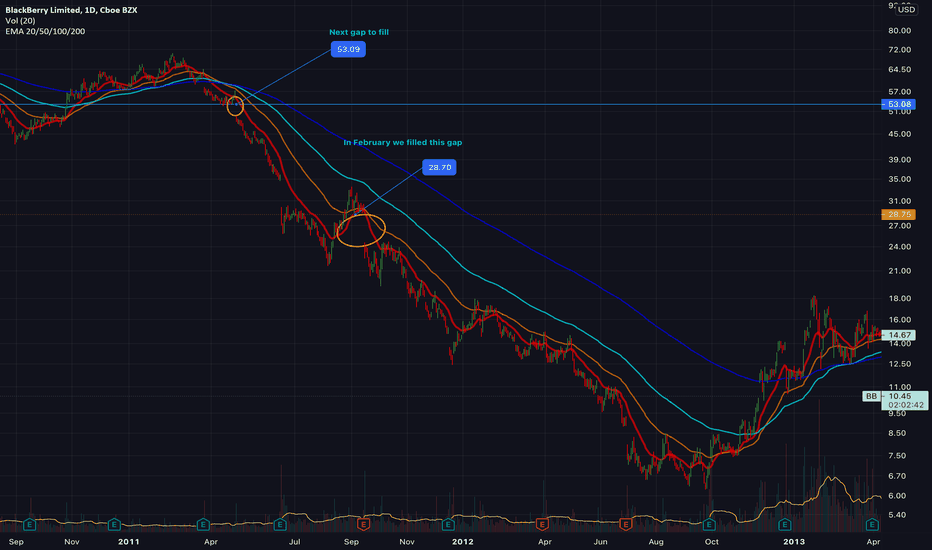Open the USD currency selector

click(906, 10)
